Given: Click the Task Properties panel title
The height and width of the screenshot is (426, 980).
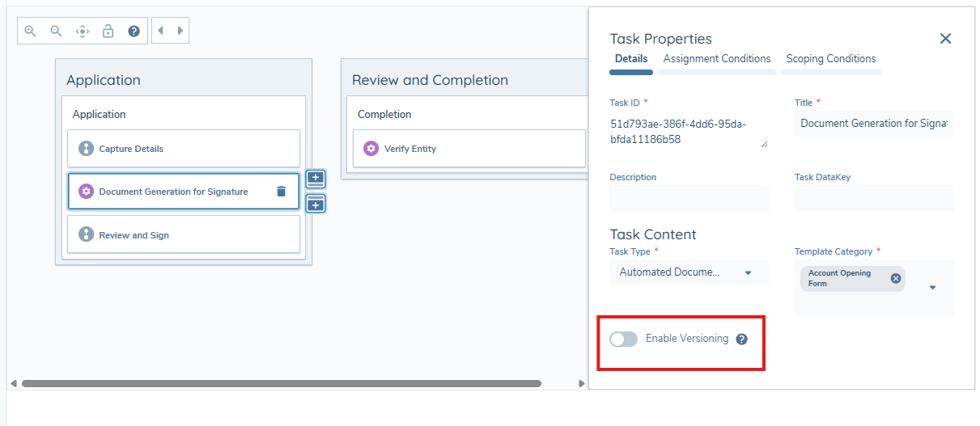Looking at the screenshot, I should [x=661, y=39].
